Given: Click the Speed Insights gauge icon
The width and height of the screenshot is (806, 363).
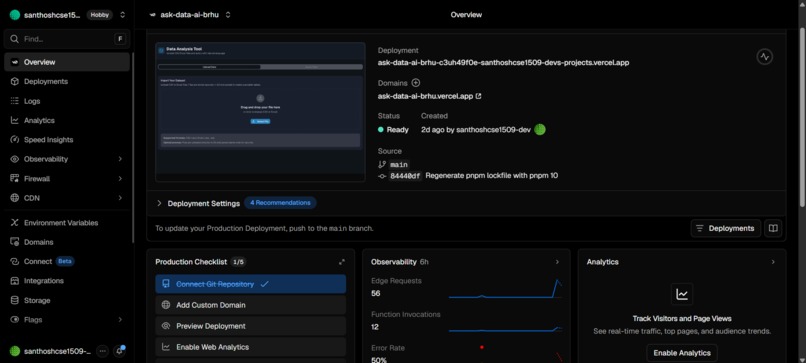Looking at the screenshot, I should (x=14, y=140).
